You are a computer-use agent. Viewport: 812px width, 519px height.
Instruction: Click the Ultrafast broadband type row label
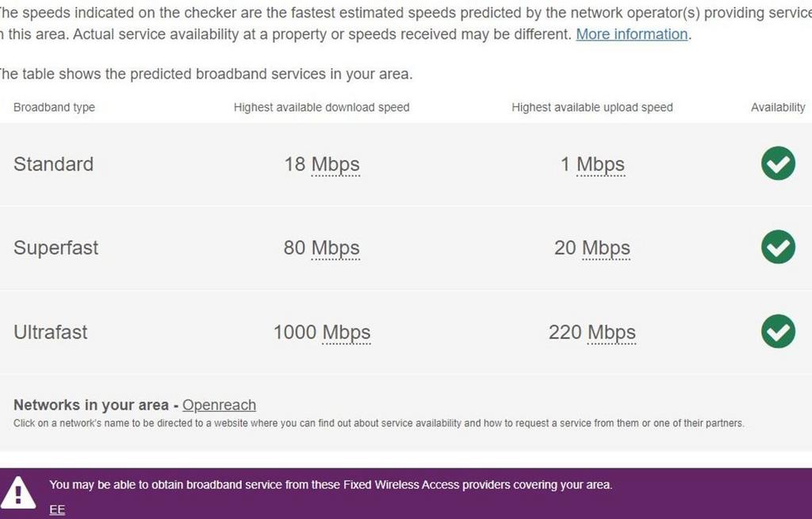(x=50, y=332)
